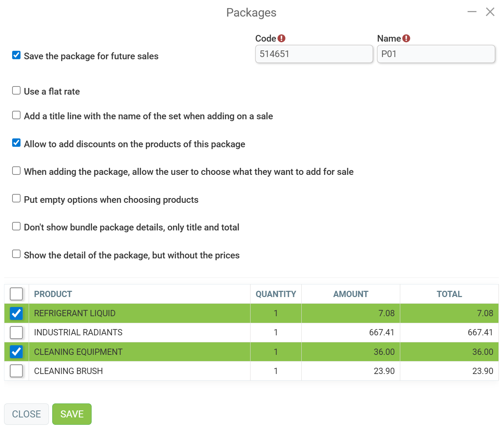
Task: Enable Show the detail without prices option
Action: coord(16,254)
